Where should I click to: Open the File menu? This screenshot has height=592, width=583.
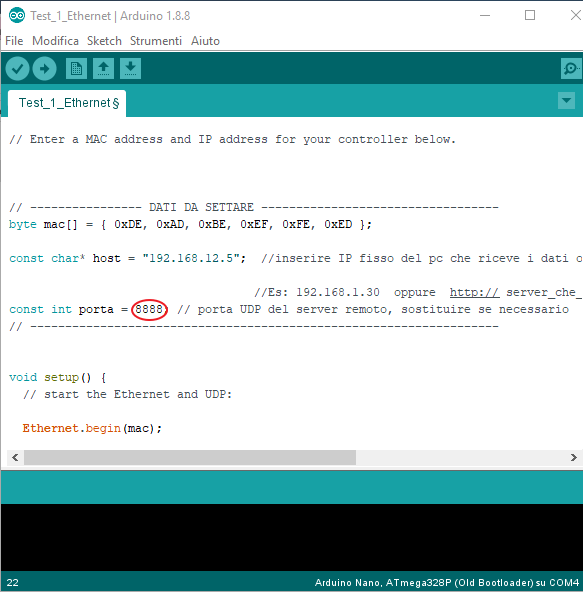(x=14, y=41)
